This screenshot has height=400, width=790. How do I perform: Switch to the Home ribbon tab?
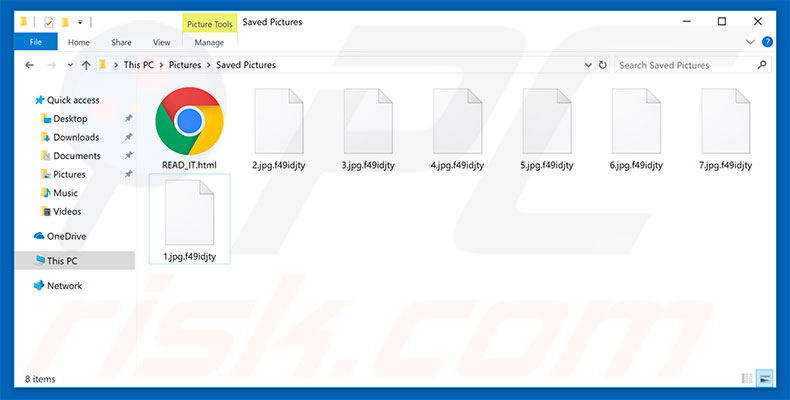pos(79,42)
